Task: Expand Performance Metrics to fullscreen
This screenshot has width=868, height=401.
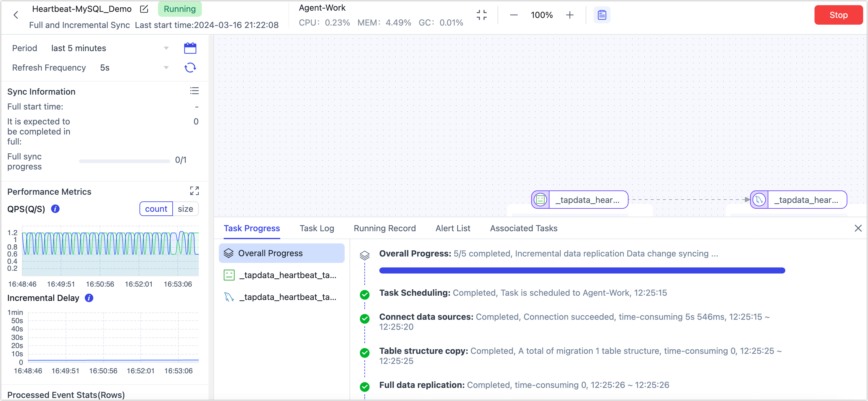Action: point(195,191)
